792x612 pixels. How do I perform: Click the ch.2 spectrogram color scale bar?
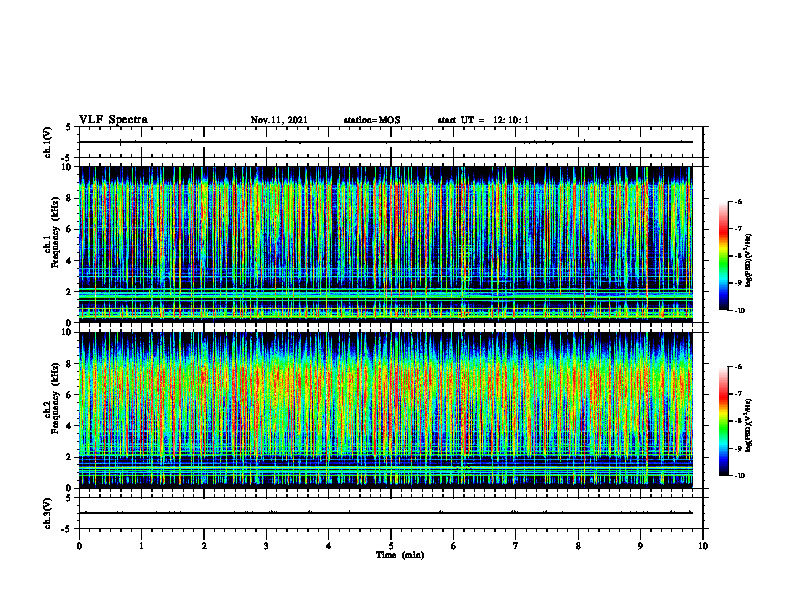(723, 421)
